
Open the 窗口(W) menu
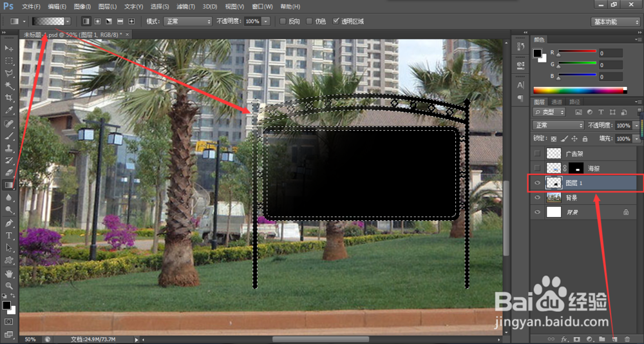[263, 7]
